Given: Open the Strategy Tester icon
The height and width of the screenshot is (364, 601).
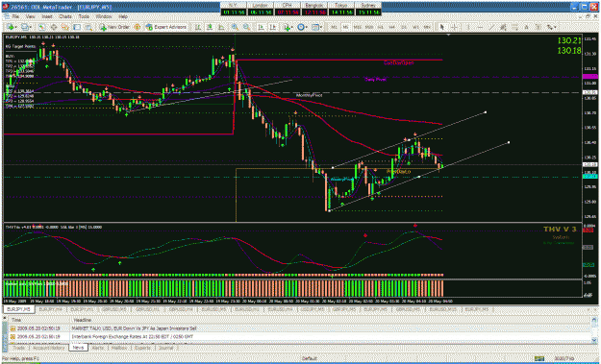Looking at the screenshot, I should (x=88, y=27).
